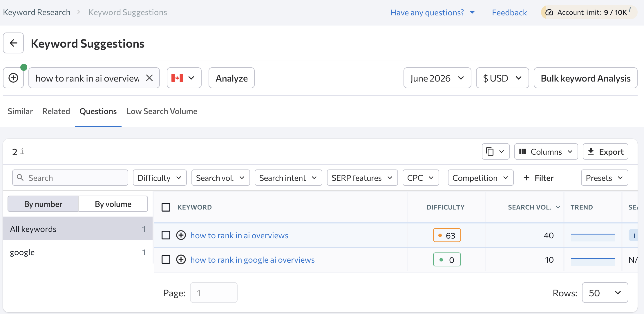Open the Presets dropdown

click(x=605, y=178)
